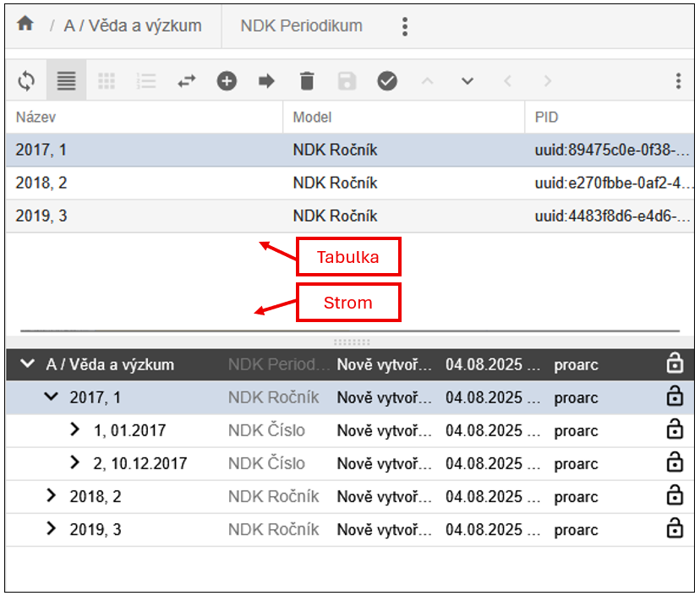Toggle list view mode button
The width and height of the screenshot is (700, 596).
(66, 81)
